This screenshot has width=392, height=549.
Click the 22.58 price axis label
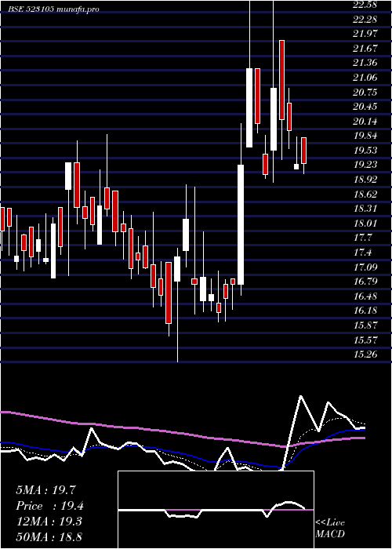(365, 5)
